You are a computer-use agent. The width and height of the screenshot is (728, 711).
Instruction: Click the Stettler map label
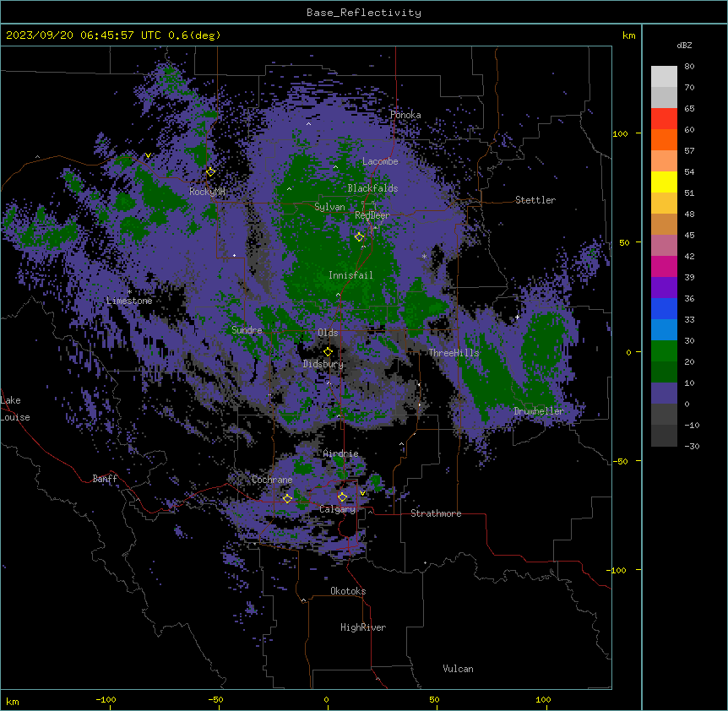[535, 200]
